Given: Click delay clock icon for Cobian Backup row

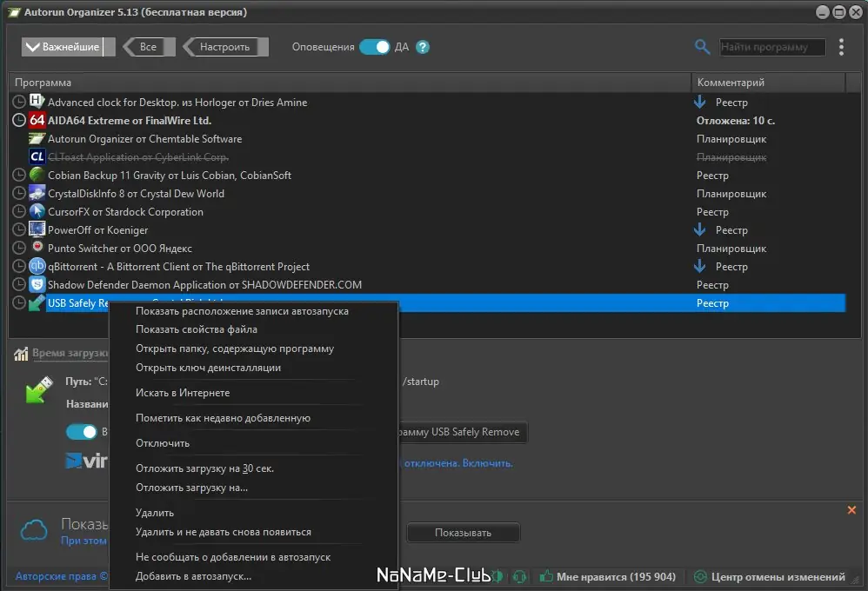Looking at the screenshot, I should pyautogui.click(x=19, y=176).
